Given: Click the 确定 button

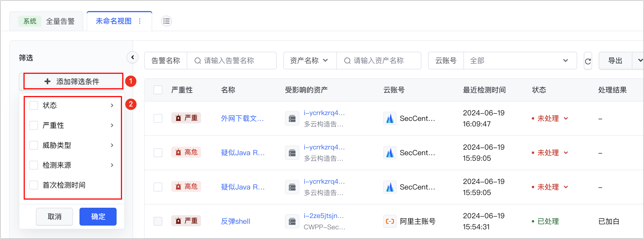Looking at the screenshot, I should [98, 217].
